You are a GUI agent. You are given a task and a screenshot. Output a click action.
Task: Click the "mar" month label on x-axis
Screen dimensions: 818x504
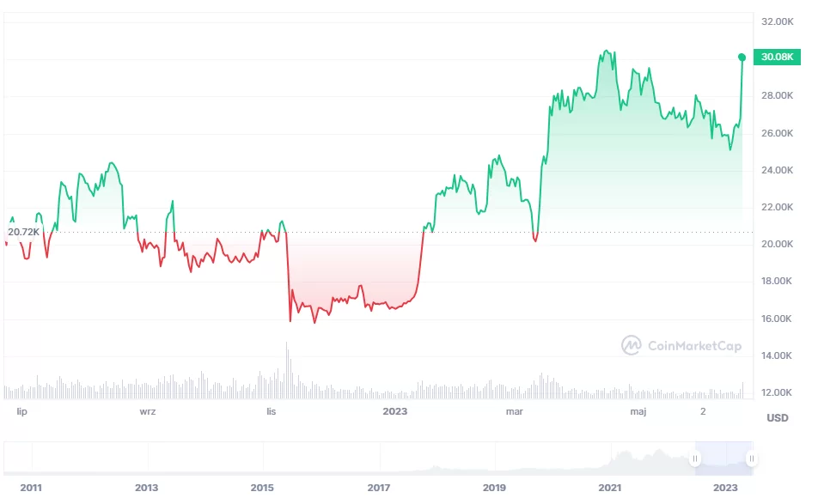pyautogui.click(x=515, y=412)
